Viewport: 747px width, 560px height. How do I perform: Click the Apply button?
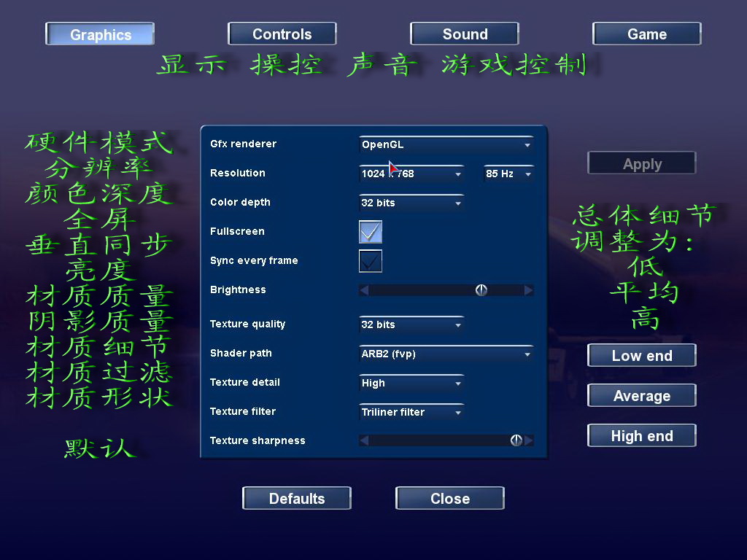[x=642, y=163]
